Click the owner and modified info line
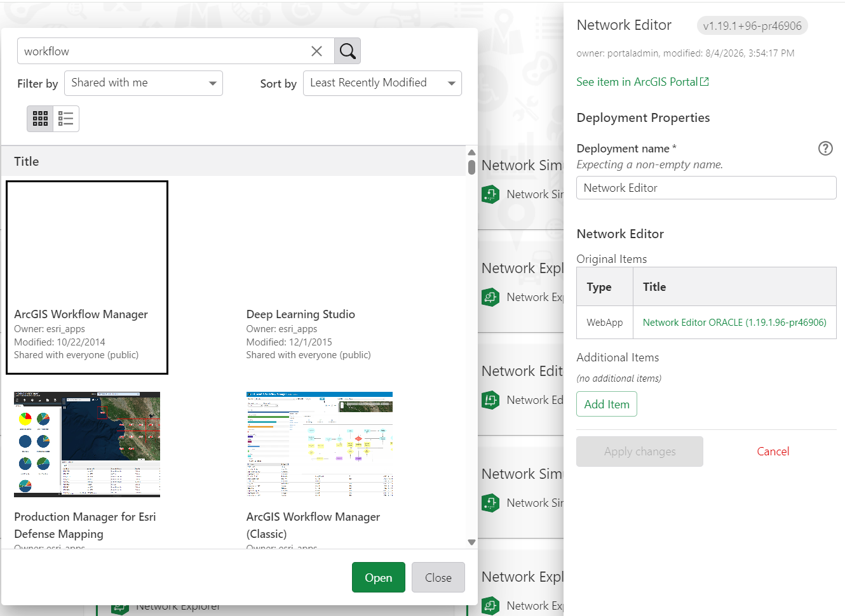845x616 pixels. click(x=686, y=53)
